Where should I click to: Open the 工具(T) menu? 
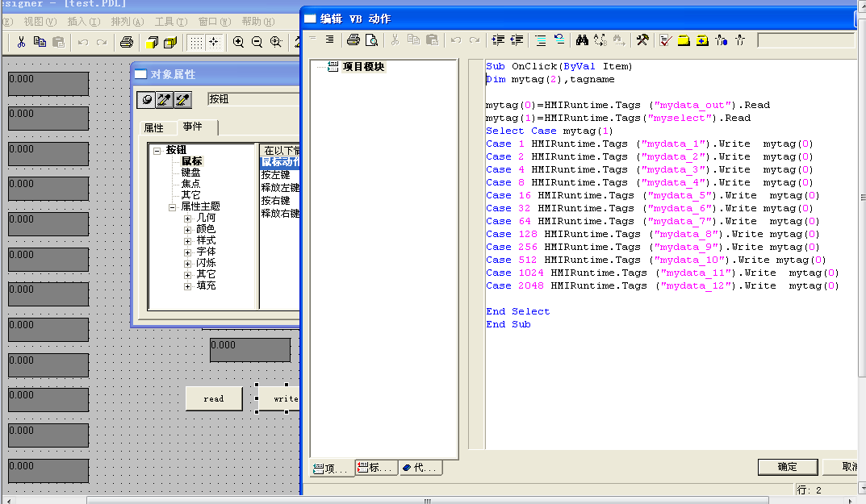click(170, 22)
